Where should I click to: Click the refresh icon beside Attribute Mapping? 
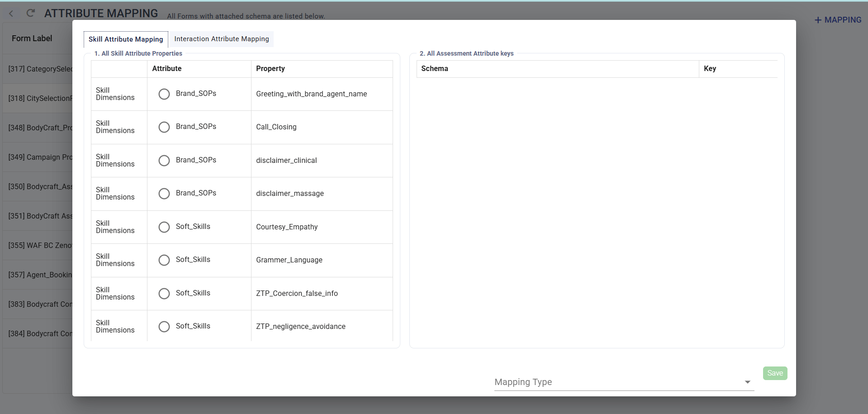click(30, 13)
